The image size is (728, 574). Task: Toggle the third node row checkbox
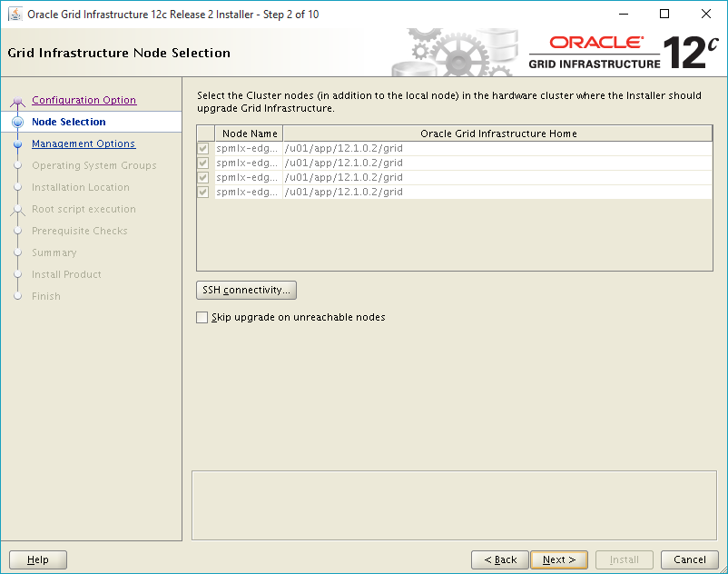click(x=203, y=177)
